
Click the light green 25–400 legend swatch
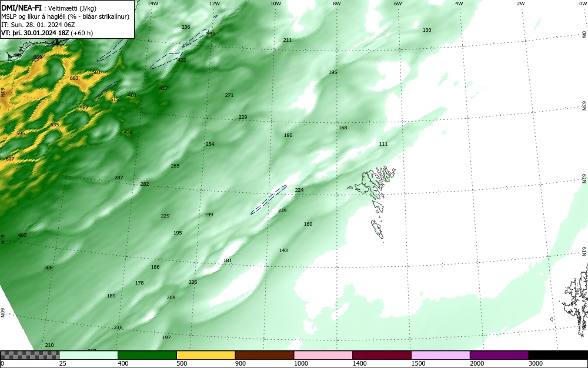point(89,355)
